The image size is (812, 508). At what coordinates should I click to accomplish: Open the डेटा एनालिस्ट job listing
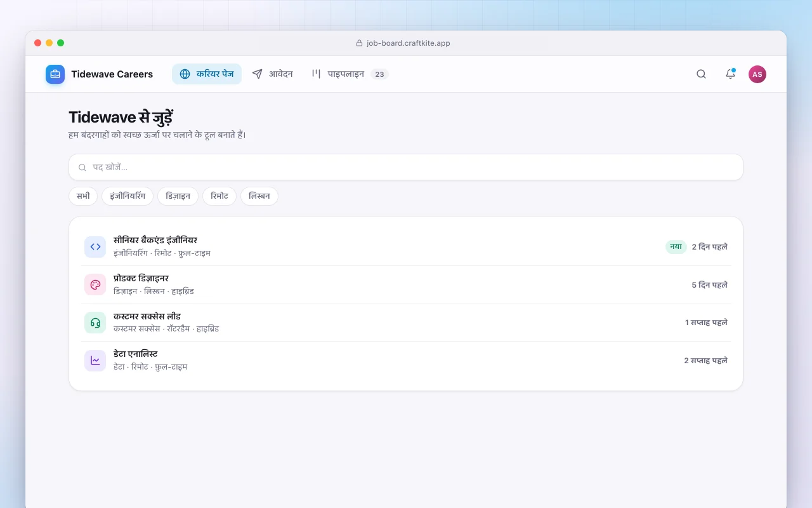[x=406, y=361]
